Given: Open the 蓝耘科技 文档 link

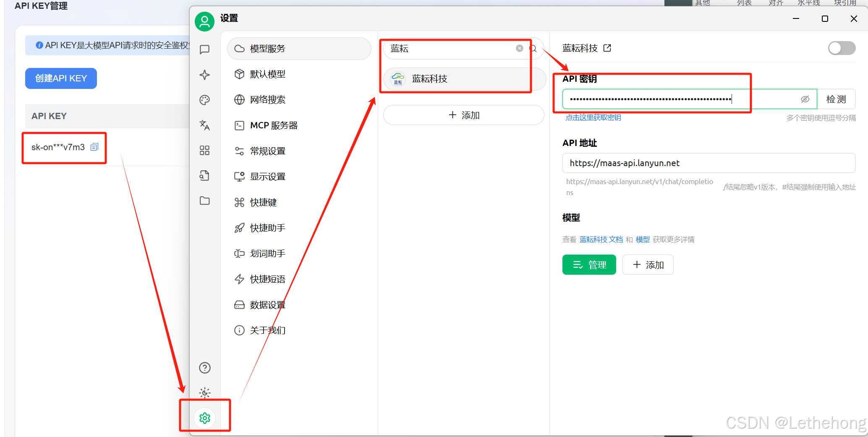Looking at the screenshot, I should click(x=601, y=239).
